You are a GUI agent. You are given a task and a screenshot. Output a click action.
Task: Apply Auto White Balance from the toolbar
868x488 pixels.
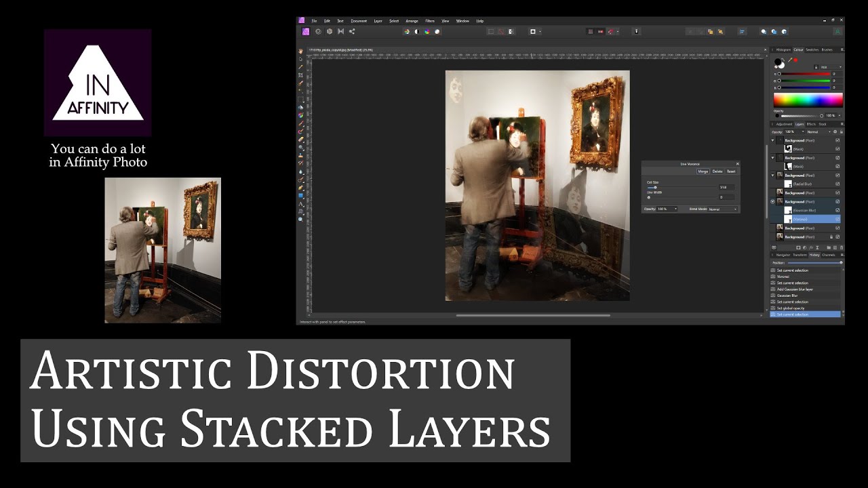click(437, 31)
